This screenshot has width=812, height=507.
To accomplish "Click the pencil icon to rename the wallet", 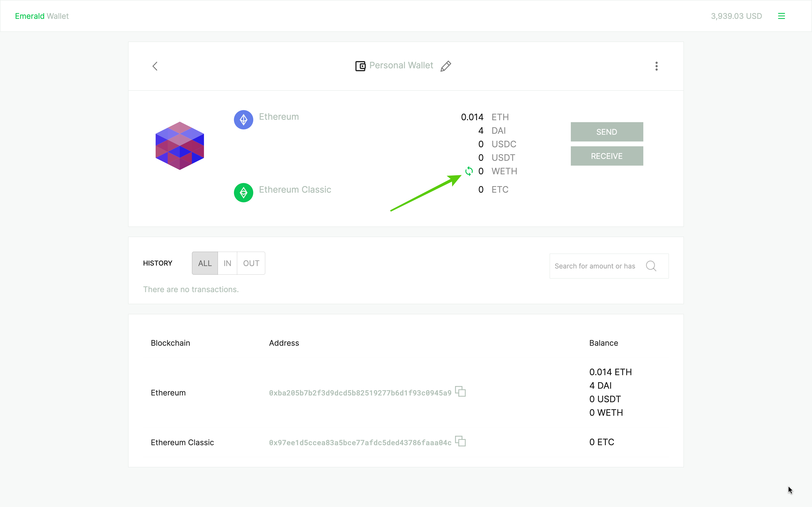I will click(446, 66).
